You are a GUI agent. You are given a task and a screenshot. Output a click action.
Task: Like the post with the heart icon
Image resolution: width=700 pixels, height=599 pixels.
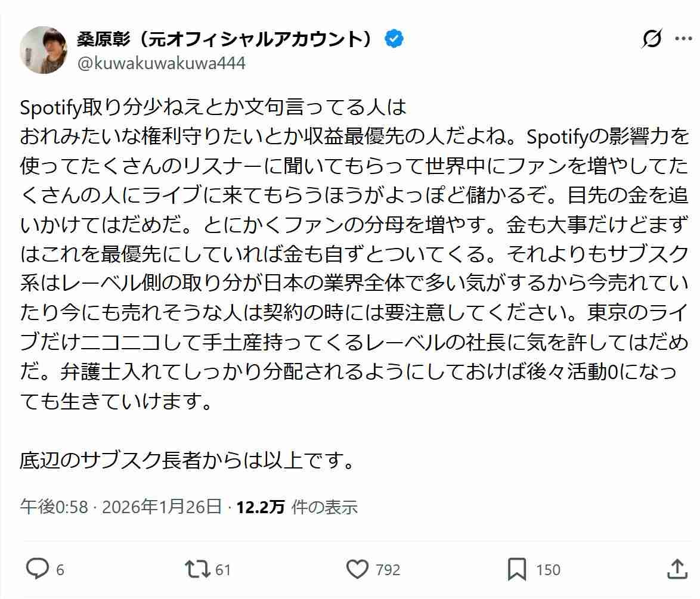coord(358,569)
